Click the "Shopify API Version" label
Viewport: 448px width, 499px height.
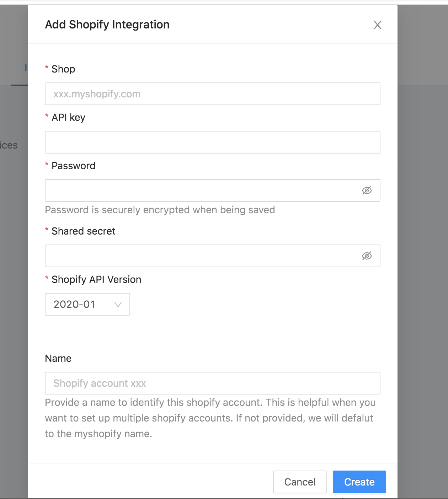coord(96,279)
